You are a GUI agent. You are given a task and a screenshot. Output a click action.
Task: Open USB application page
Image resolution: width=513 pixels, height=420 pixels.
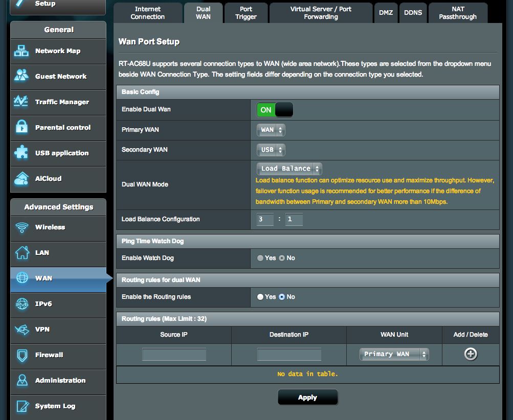pos(58,153)
